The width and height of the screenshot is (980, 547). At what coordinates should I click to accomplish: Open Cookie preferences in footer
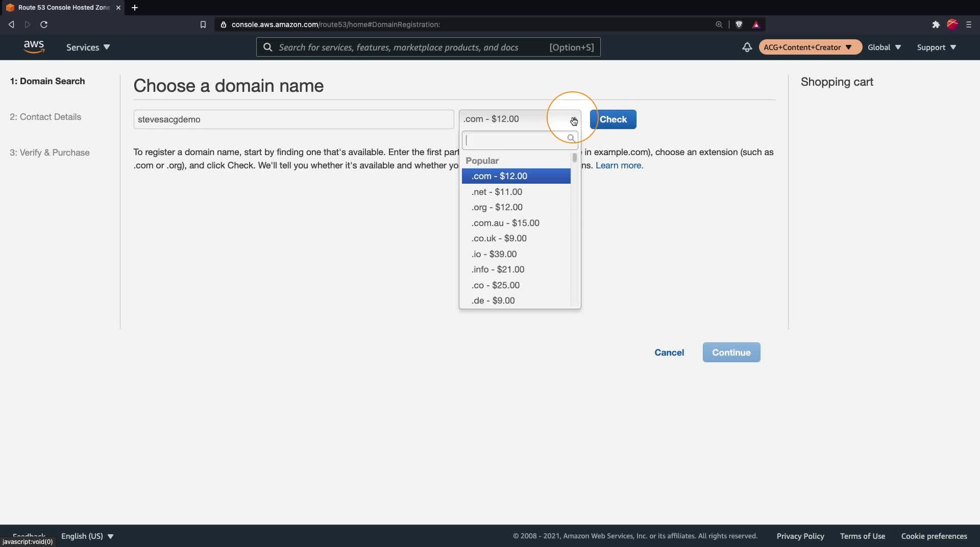pos(934,536)
